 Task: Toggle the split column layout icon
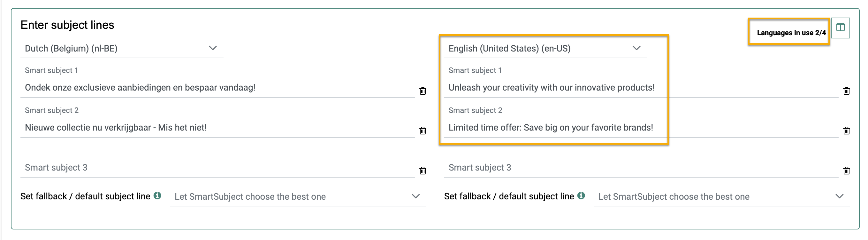coord(840,28)
